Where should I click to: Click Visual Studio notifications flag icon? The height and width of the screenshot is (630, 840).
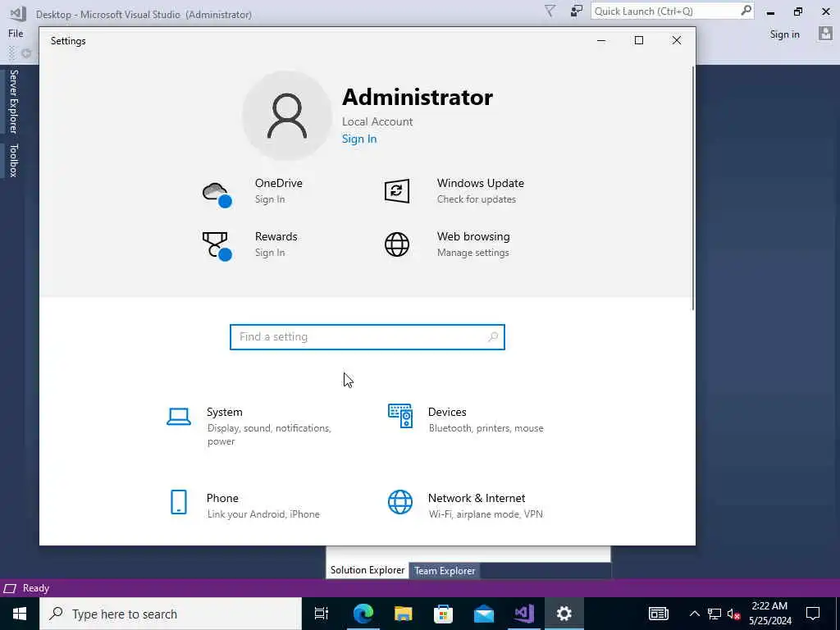[550, 11]
